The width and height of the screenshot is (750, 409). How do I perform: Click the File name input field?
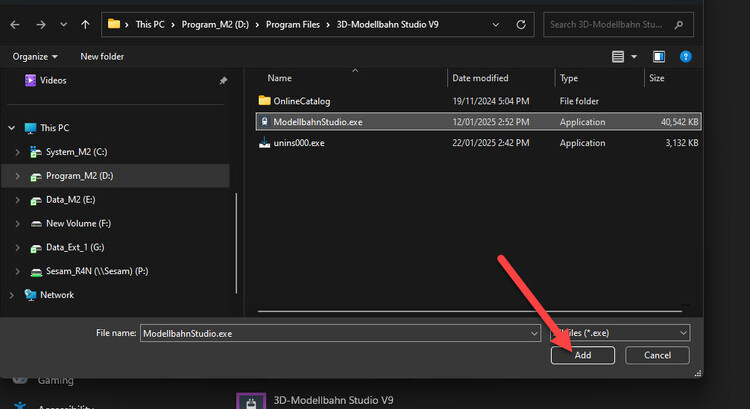pos(340,333)
